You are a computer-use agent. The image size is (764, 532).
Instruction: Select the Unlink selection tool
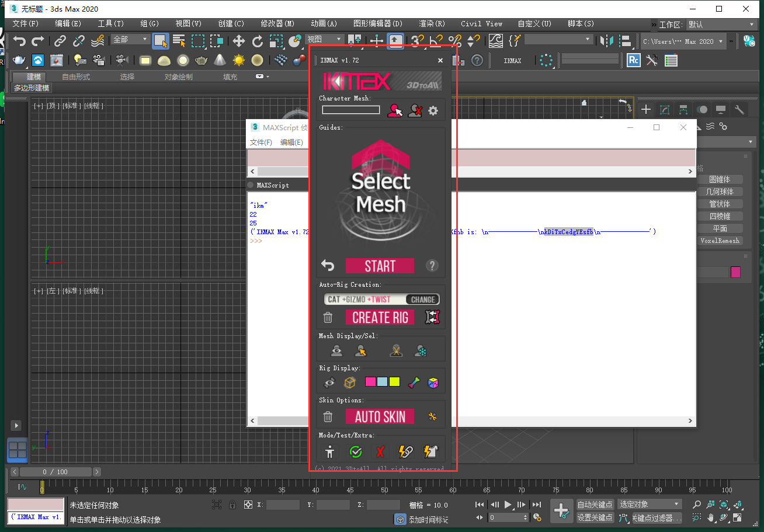pyautogui.click(x=78, y=41)
